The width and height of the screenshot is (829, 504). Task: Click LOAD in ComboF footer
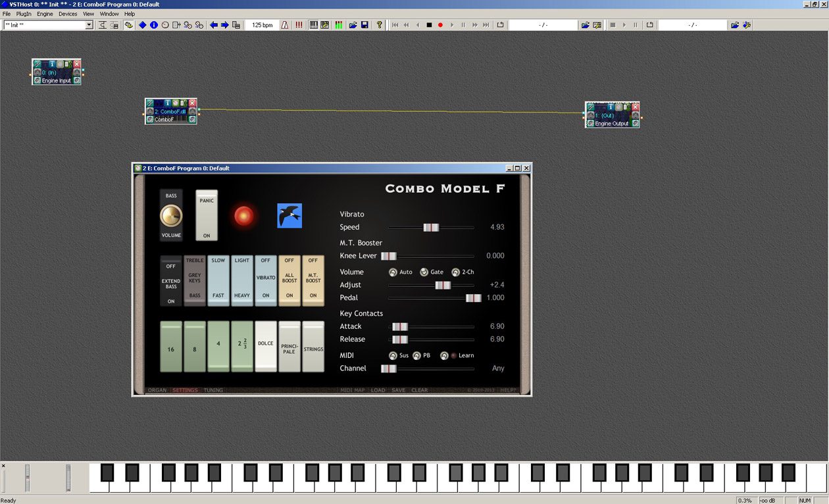pyautogui.click(x=378, y=390)
